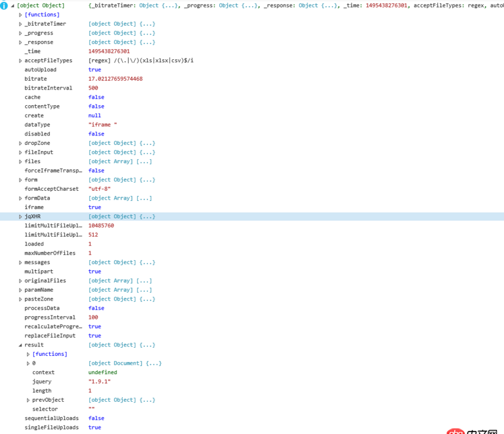Expand the Document node at index 0
Screen dimensions: 504x434
click(x=28, y=363)
